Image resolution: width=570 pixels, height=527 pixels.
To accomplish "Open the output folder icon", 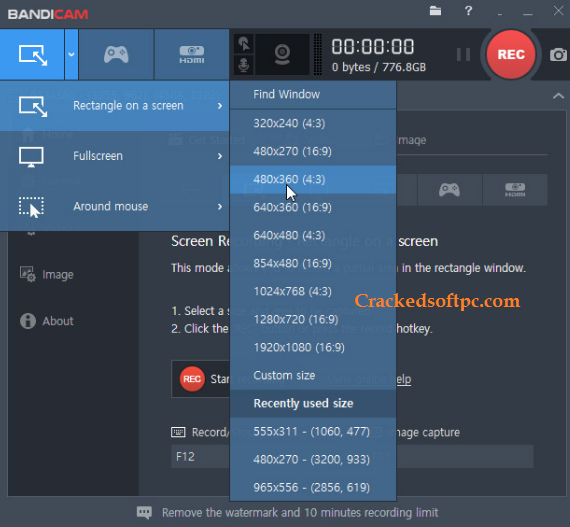I will [x=435, y=11].
